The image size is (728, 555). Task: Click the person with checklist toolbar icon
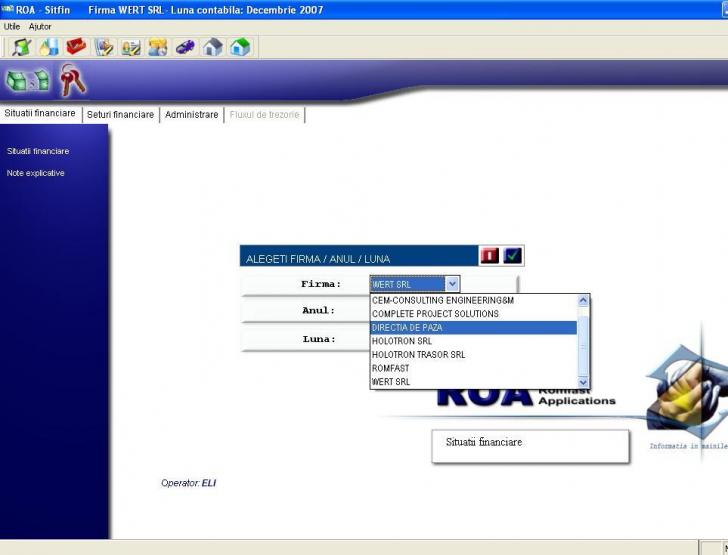(x=131, y=47)
